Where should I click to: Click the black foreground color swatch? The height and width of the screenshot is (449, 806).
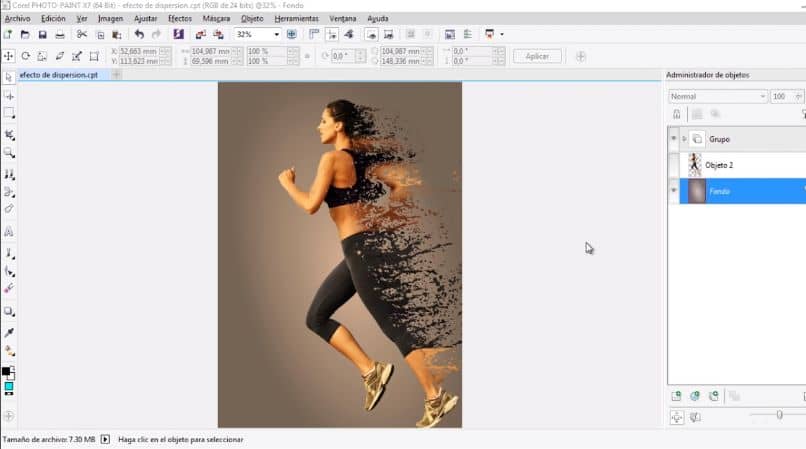(6, 371)
